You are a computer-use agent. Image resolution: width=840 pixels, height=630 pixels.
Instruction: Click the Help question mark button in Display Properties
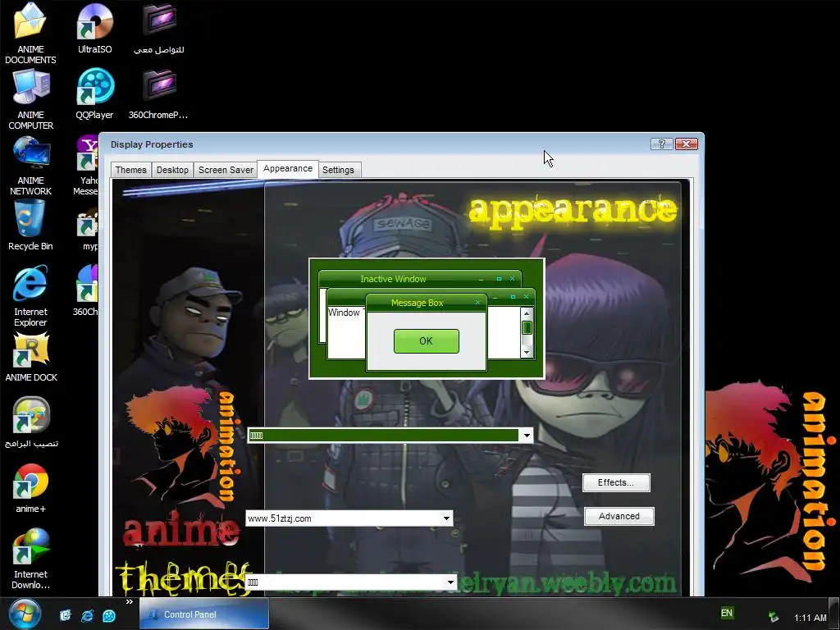[x=662, y=144]
